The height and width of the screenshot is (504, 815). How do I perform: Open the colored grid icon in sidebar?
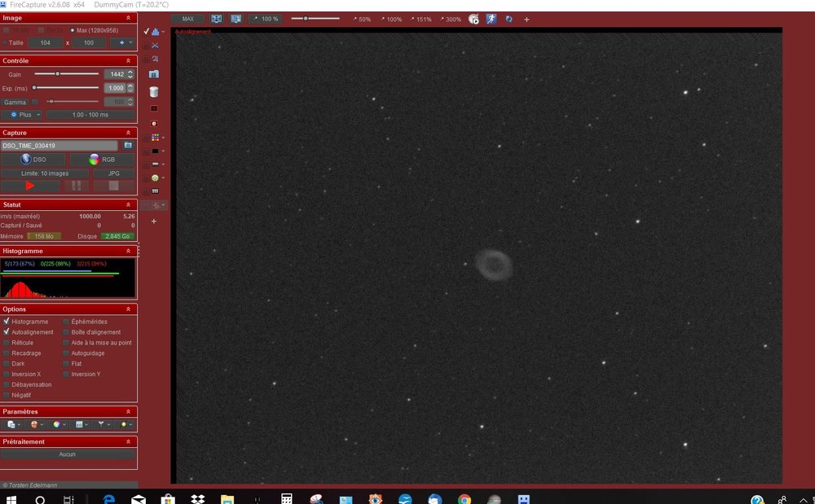(x=155, y=138)
